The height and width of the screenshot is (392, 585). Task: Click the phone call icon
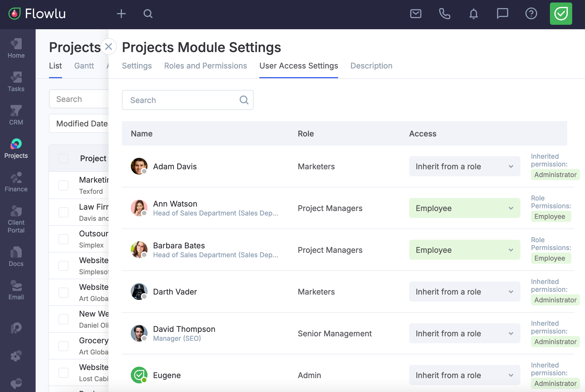(x=444, y=14)
